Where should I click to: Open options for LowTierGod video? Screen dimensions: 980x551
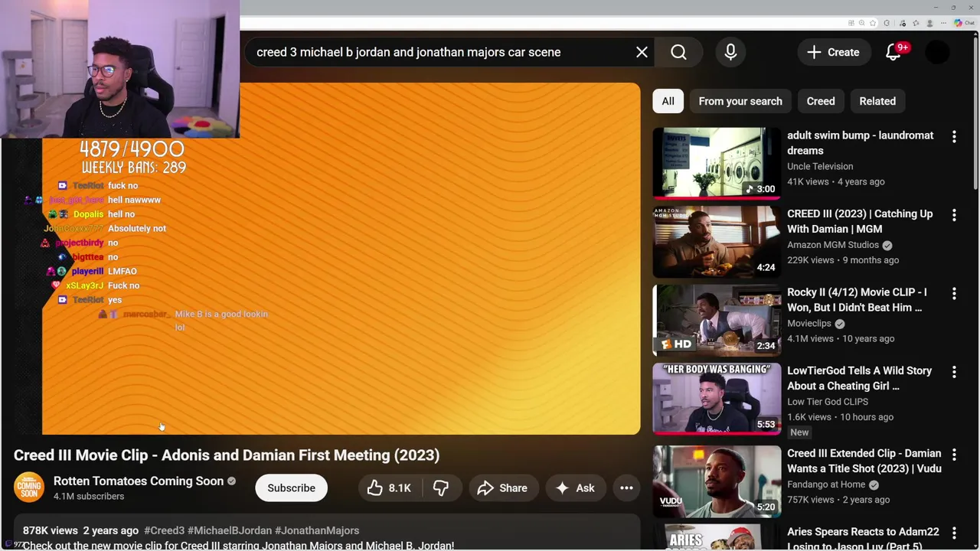point(954,372)
